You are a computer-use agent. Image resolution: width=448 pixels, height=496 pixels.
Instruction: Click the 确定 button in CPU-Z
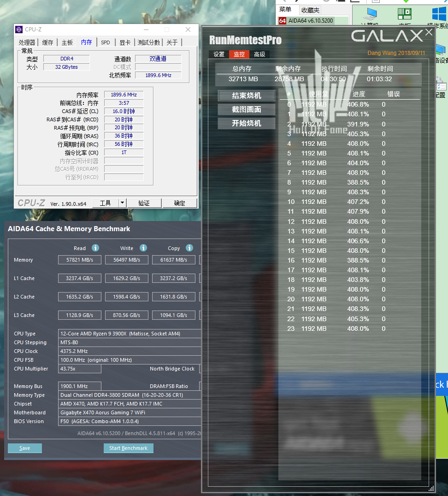point(179,203)
